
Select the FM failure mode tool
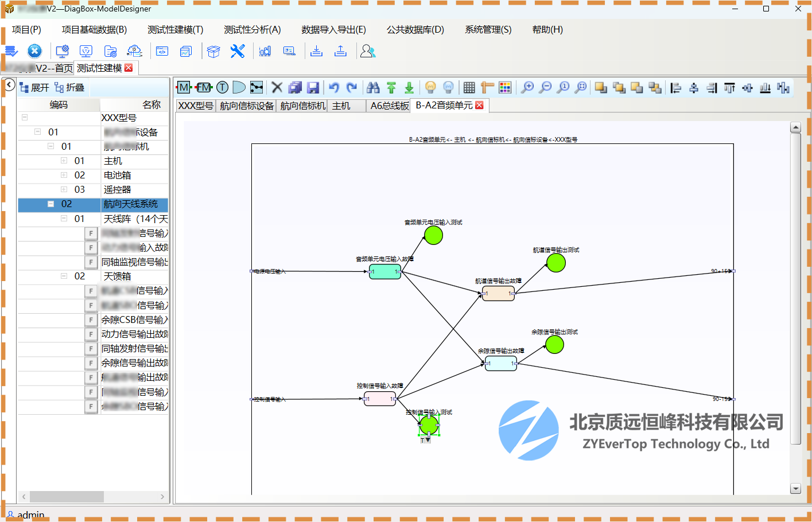point(204,87)
